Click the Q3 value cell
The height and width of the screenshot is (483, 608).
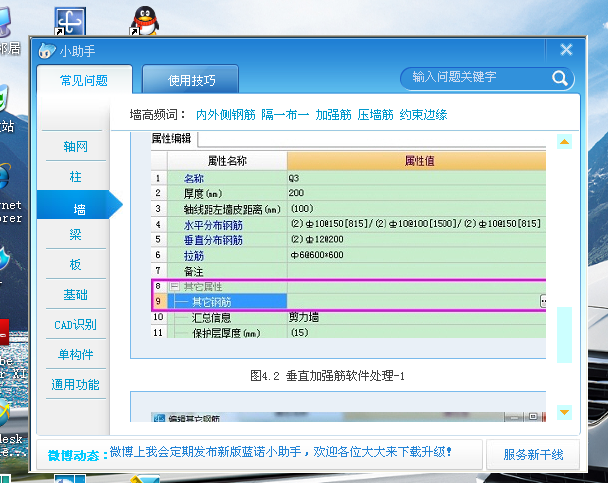416,178
